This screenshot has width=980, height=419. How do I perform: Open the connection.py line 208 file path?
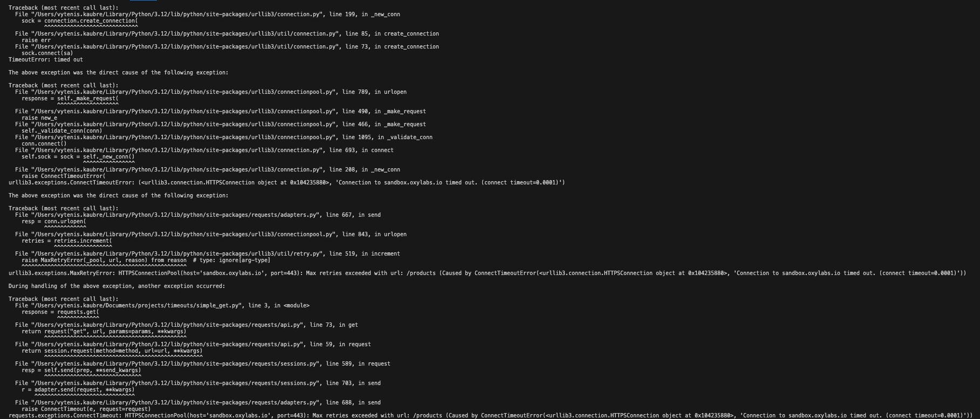point(177,170)
